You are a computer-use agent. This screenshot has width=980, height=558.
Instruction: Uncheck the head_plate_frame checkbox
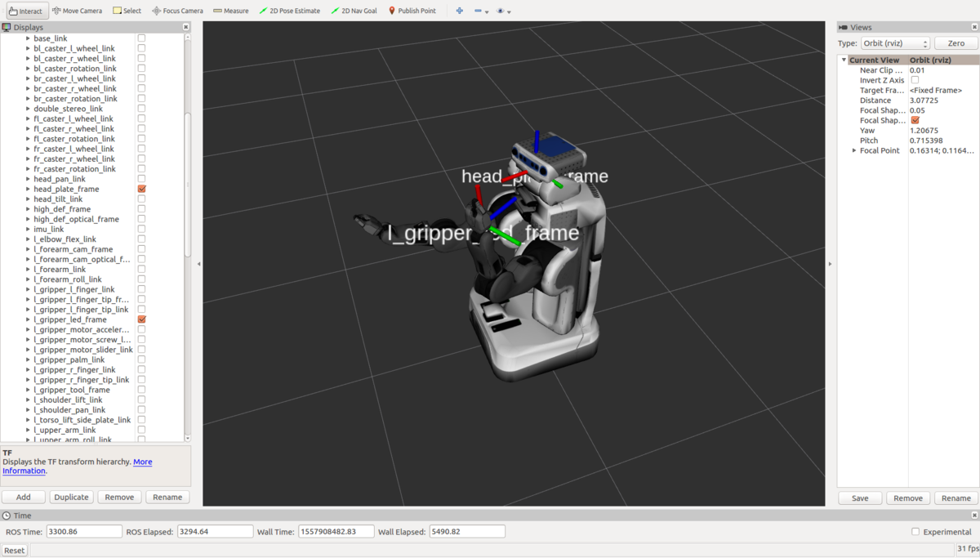tap(141, 189)
